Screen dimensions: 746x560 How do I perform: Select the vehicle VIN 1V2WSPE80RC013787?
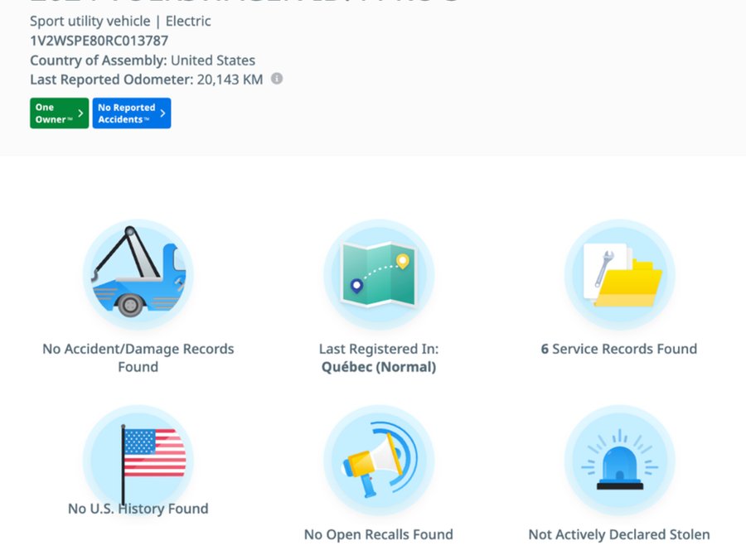pos(99,40)
